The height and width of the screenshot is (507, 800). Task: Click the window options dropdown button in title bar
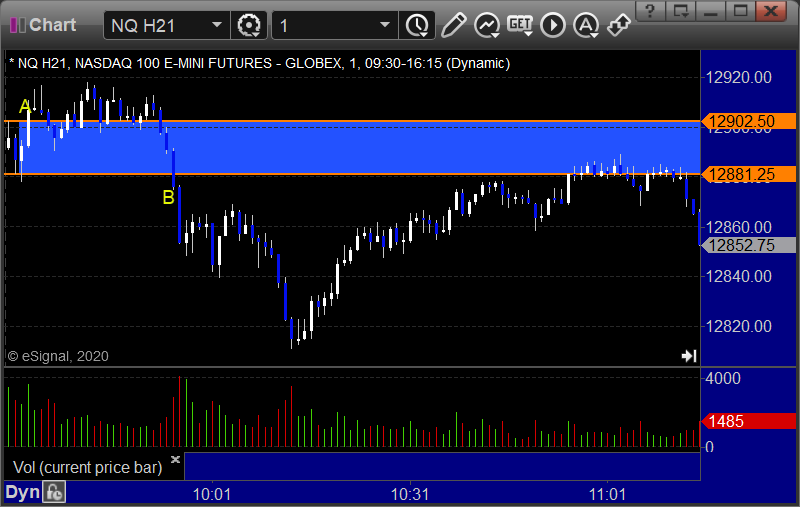click(681, 11)
